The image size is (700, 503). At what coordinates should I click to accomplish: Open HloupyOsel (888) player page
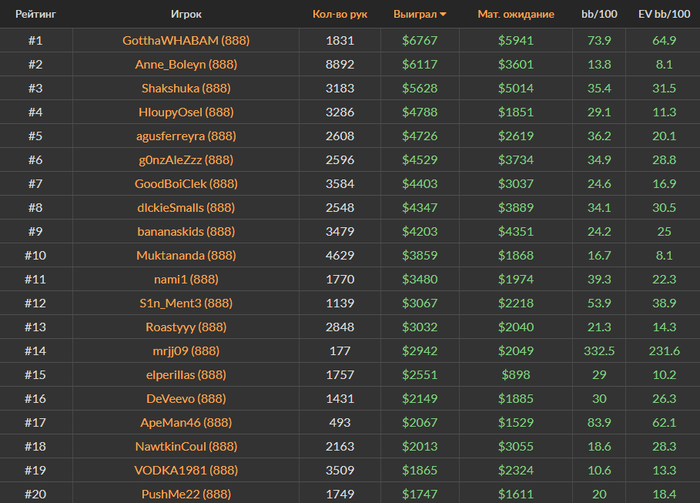point(185,112)
